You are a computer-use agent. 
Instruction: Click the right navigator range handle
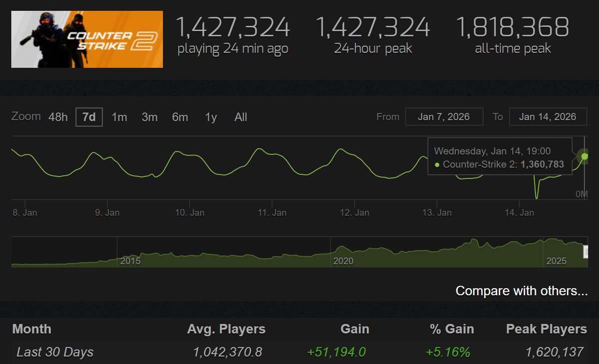point(585,252)
